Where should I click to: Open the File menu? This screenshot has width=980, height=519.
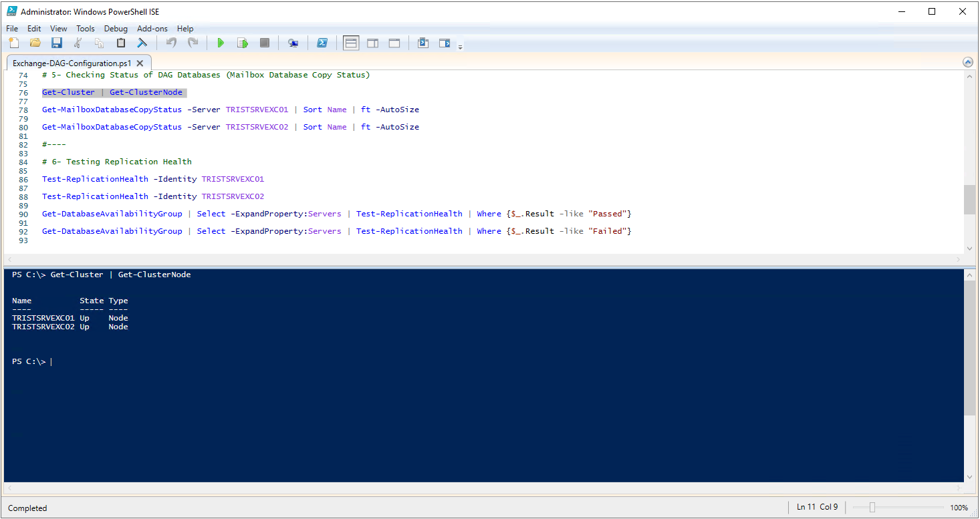pos(12,29)
